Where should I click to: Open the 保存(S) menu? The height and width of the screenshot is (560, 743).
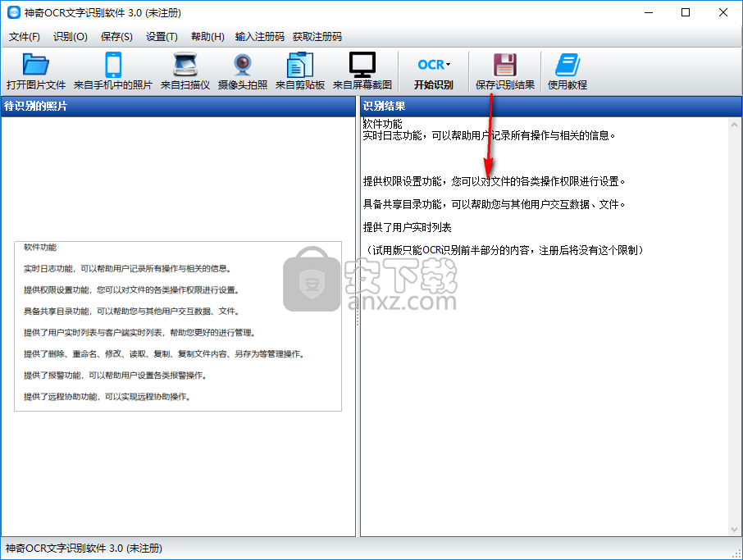click(x=116, y=36)
